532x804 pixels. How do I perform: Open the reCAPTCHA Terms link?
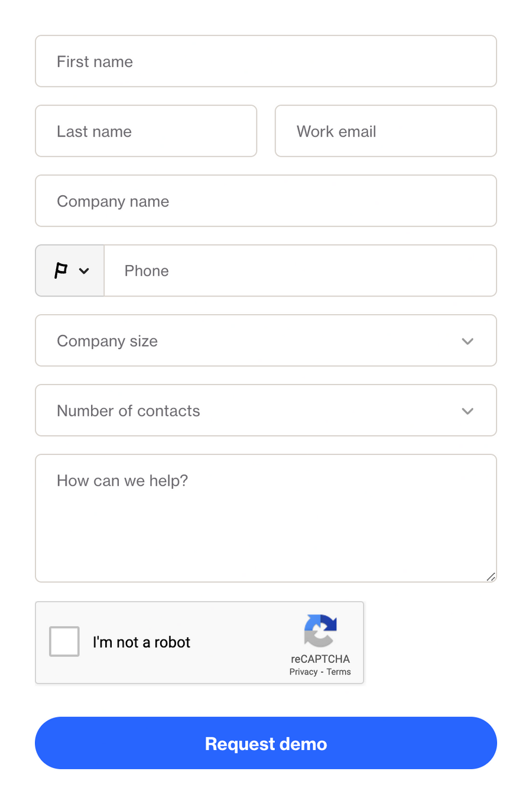(338, 671)
